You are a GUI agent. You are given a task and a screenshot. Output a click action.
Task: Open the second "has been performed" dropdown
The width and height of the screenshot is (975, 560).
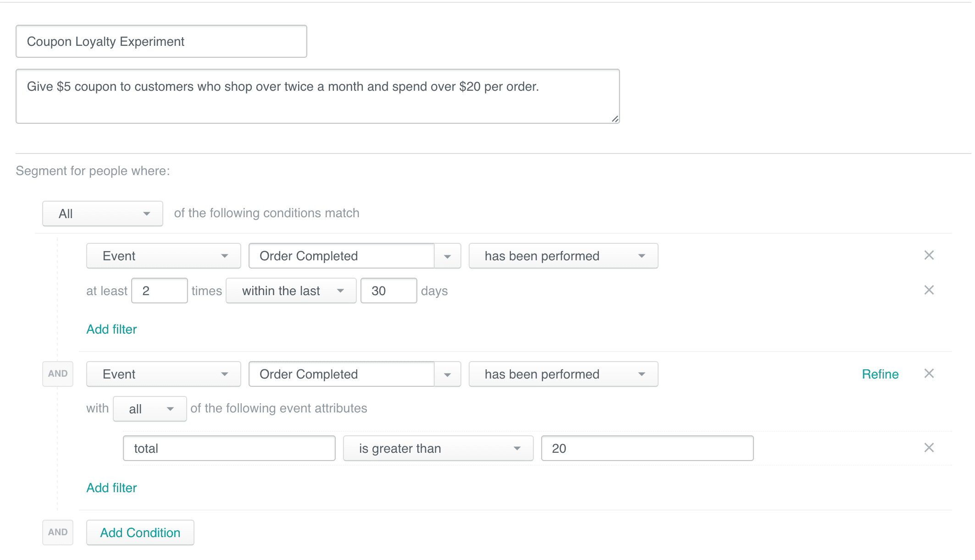click(563, 374)
